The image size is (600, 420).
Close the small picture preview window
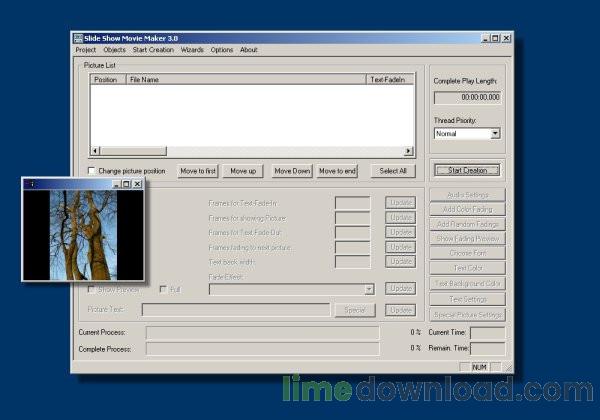(138, 184)
